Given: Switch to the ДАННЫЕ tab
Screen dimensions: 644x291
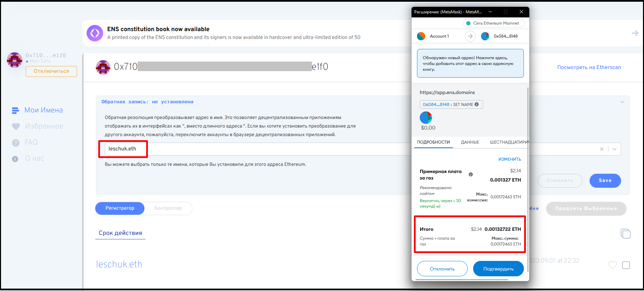Looking at the screenshot, I should point(470,142).
